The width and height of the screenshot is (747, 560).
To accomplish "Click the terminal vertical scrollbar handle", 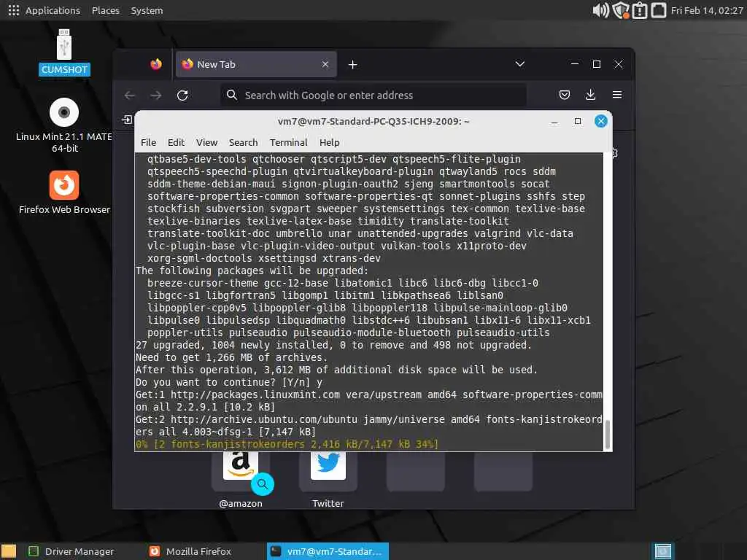I will click(607, 435).
